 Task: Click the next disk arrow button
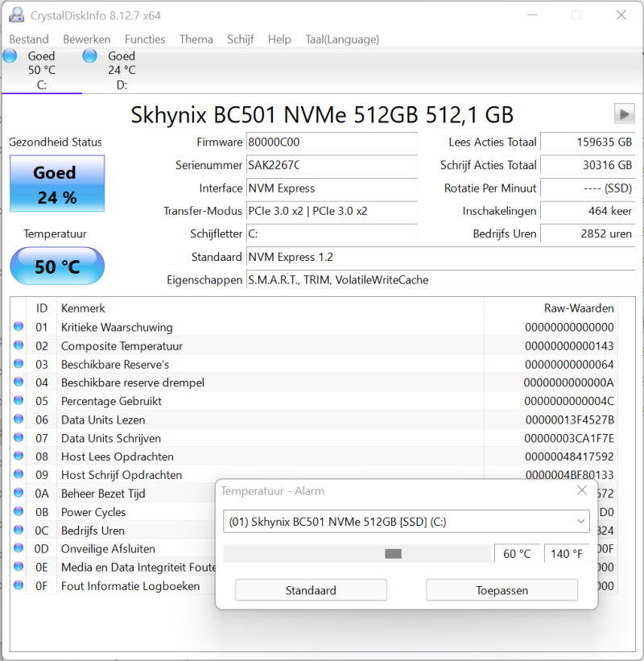[x=624, y=114]
